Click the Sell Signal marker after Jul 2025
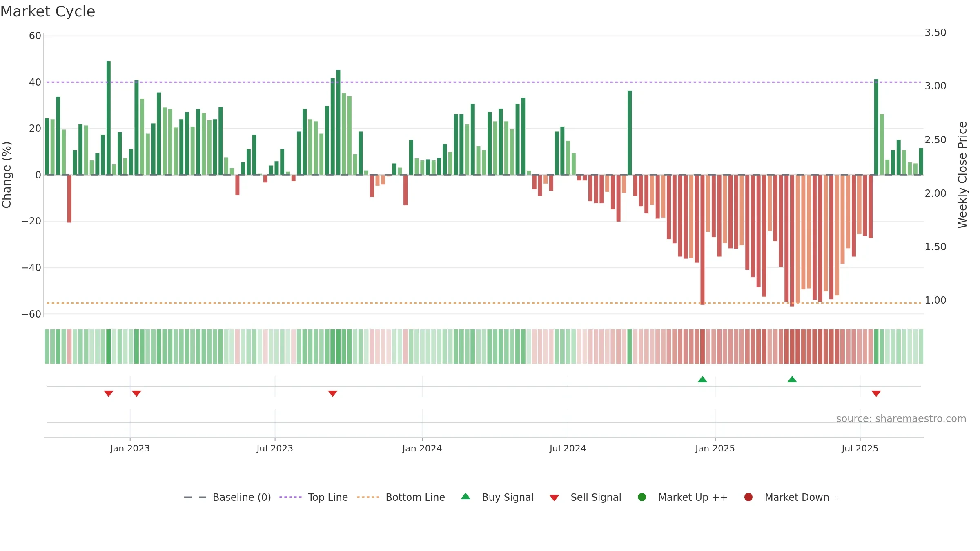Viewport: 980px width, 551px height. (876, 393)
